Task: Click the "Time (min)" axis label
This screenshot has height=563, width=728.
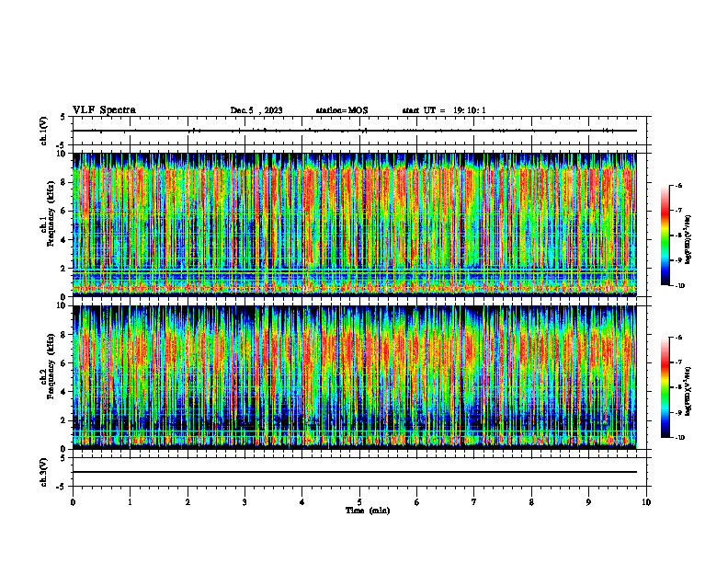Action: coord(368,511)
